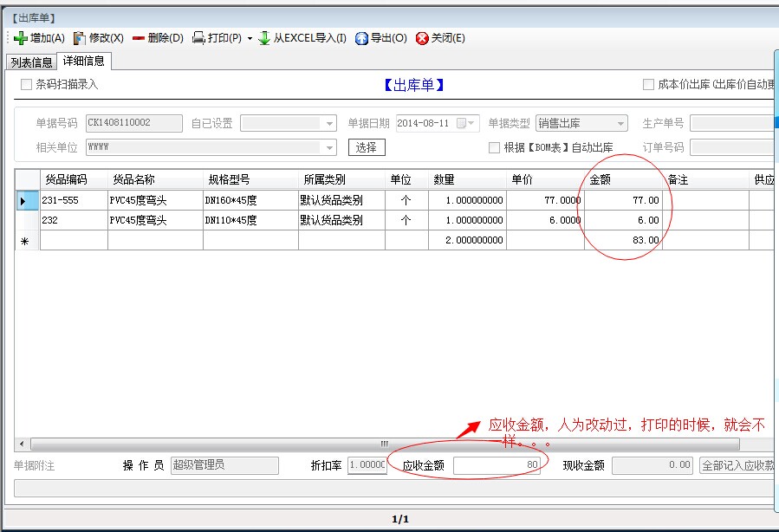The image size is (779, 532).
Task: Toggle the 成本价出库 checkbox
Action: coord(648,85)
